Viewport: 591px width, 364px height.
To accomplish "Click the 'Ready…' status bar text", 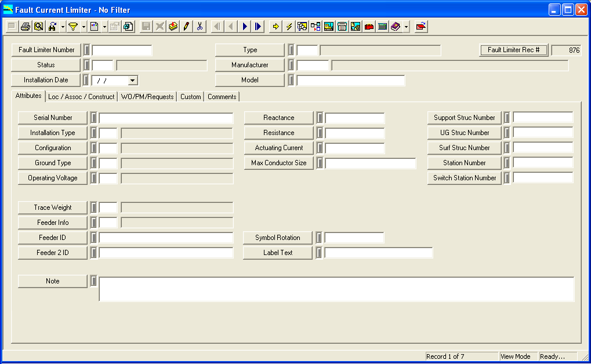I will tap(552, 356).
